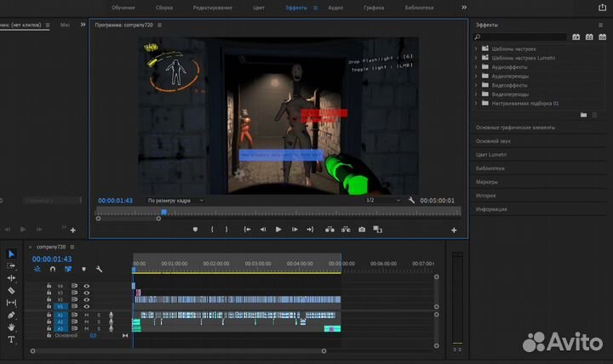Viewport: 613px width, 364px height.
Task: Expand the Видеоэффекты folder
Action: coord(476,85)
